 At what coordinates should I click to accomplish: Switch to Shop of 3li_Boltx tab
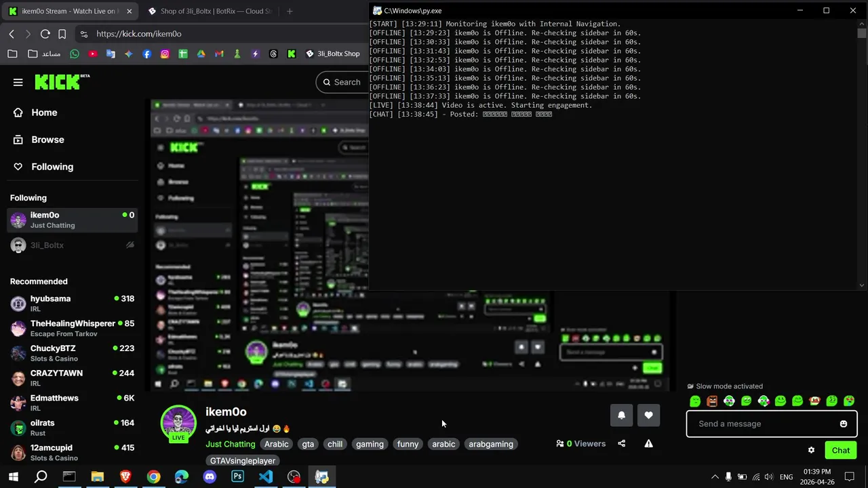[210, 11]
